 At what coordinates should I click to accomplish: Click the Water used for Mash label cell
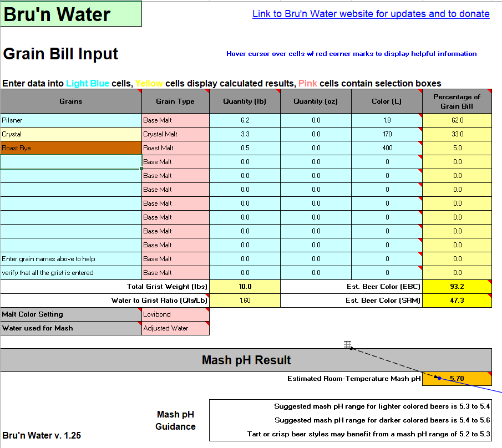click(x=71, y=328)
